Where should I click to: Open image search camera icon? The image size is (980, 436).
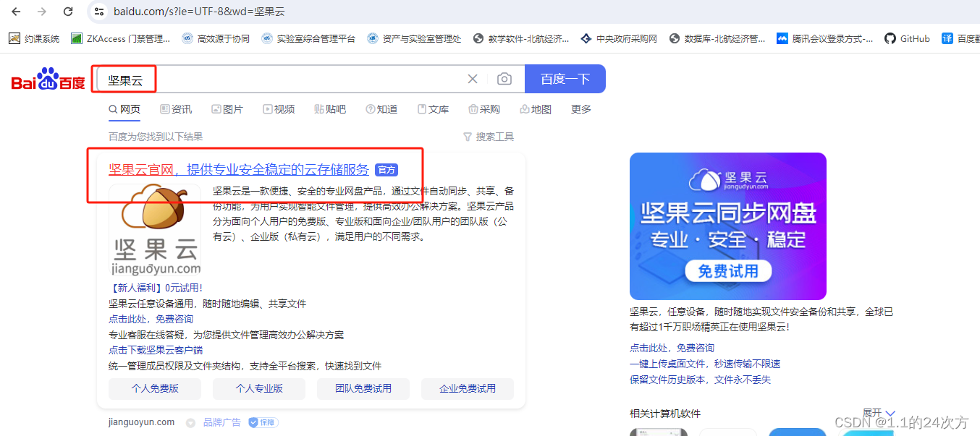504,79
